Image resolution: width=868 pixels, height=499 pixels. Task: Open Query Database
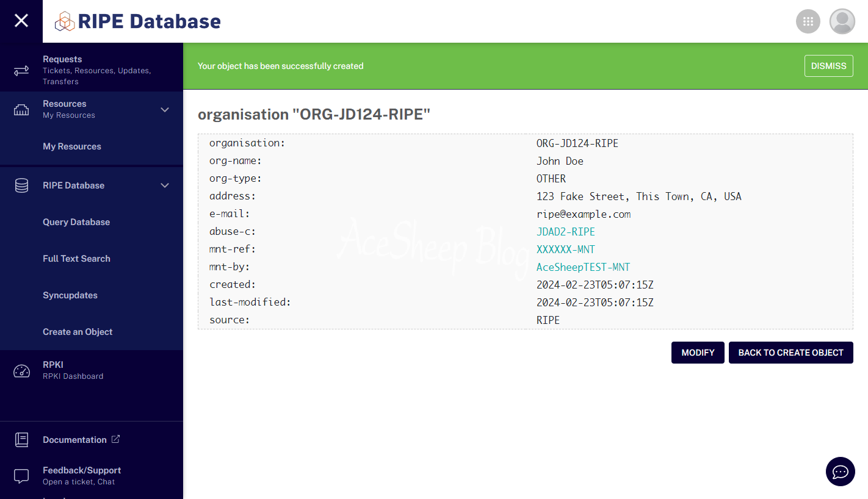pyautogui.click(x=76, y=222)
